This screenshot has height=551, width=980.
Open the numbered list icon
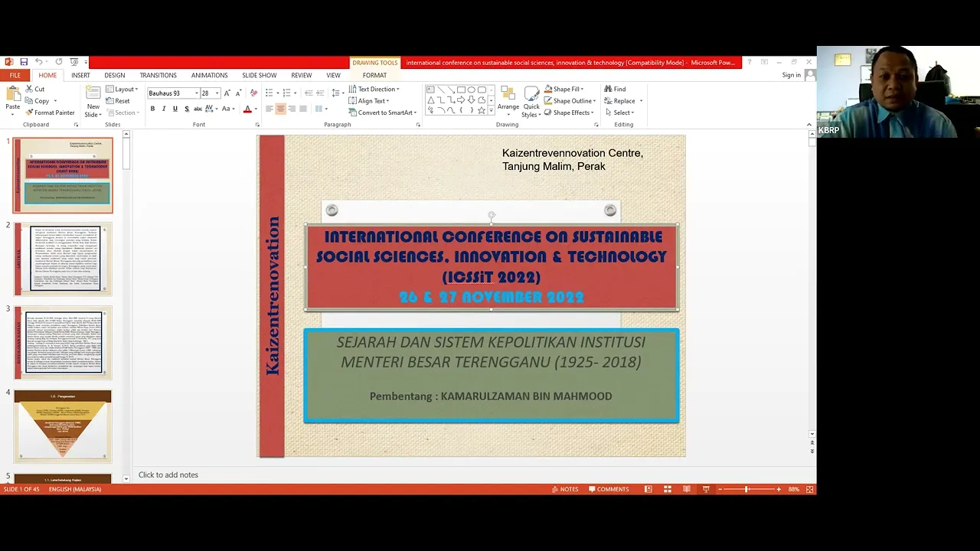tap(288, 93)
